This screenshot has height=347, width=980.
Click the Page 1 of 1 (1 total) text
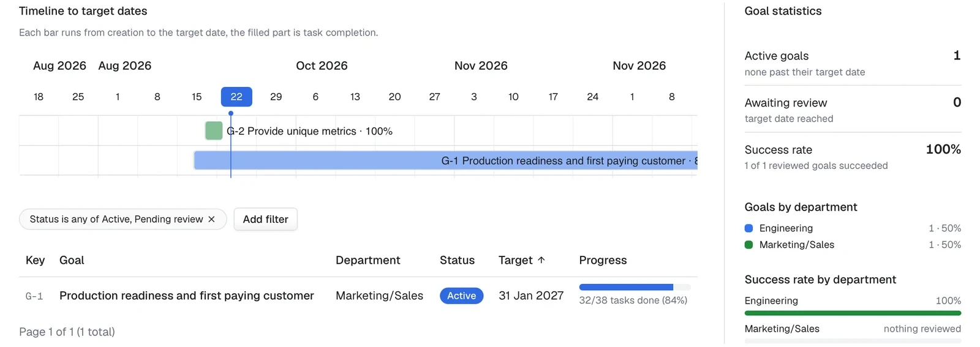tap(67, 332)
